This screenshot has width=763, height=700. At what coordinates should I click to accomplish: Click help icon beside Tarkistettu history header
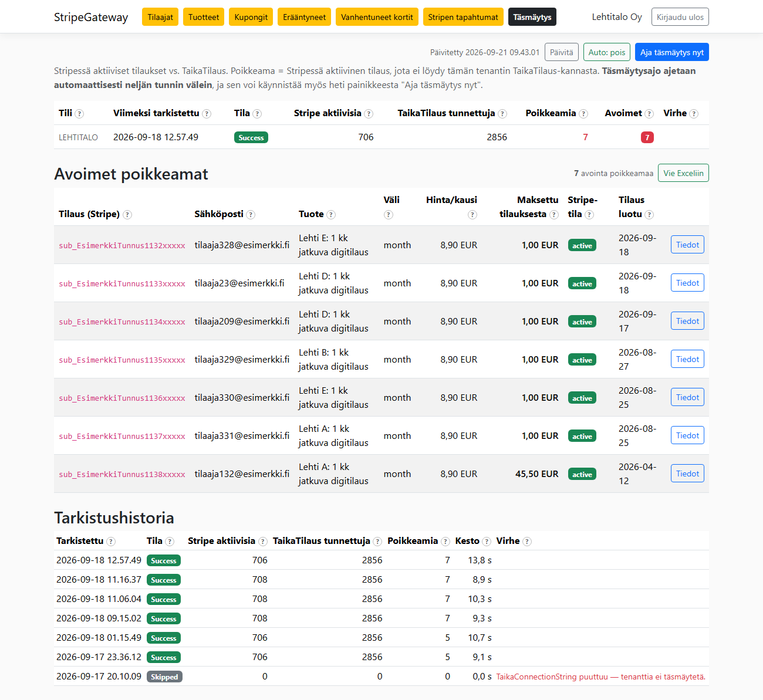tap(111, 542)
